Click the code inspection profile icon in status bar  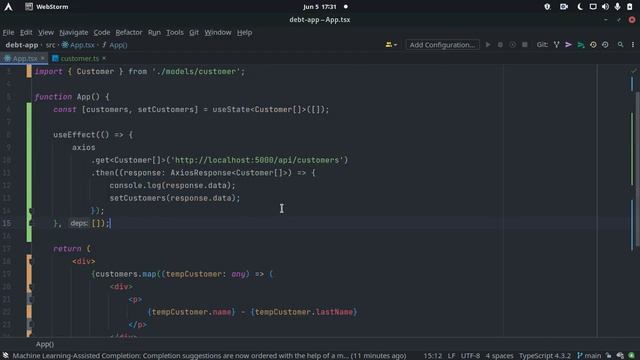[620, 356]
